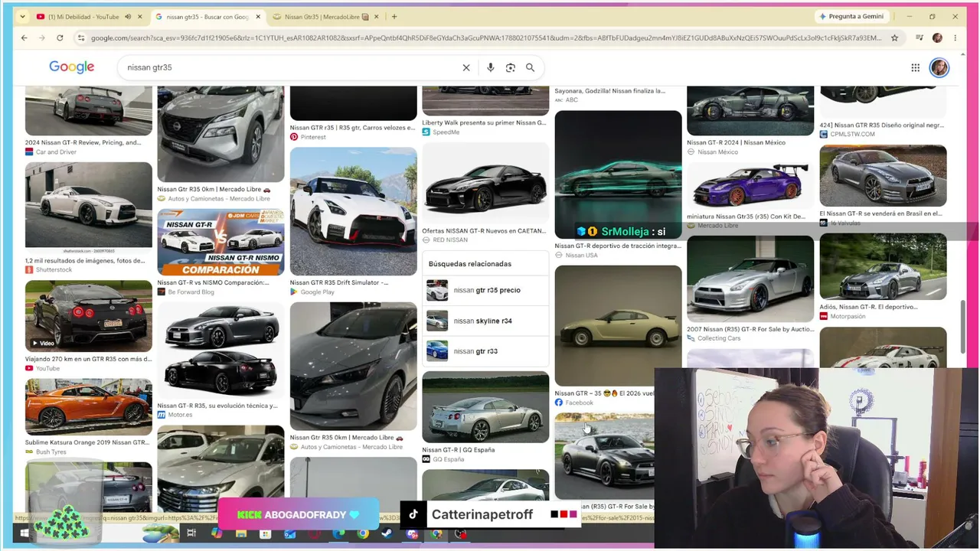Open Steam from the taskbar

387,533
